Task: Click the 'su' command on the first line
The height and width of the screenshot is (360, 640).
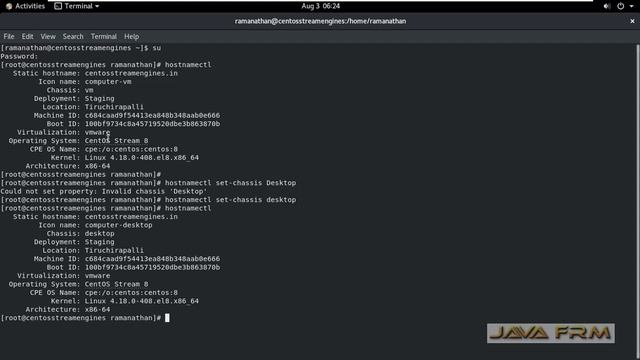Action: click(x=156, y=48)
